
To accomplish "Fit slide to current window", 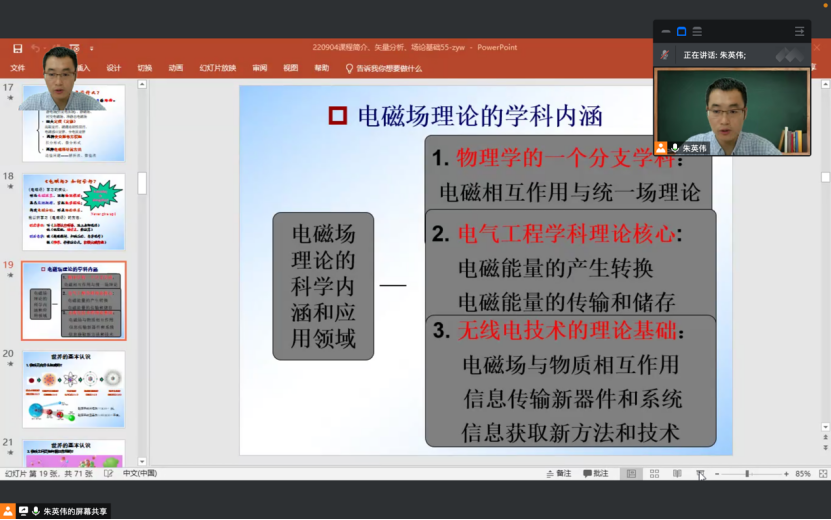I will (x=822, y=474).
